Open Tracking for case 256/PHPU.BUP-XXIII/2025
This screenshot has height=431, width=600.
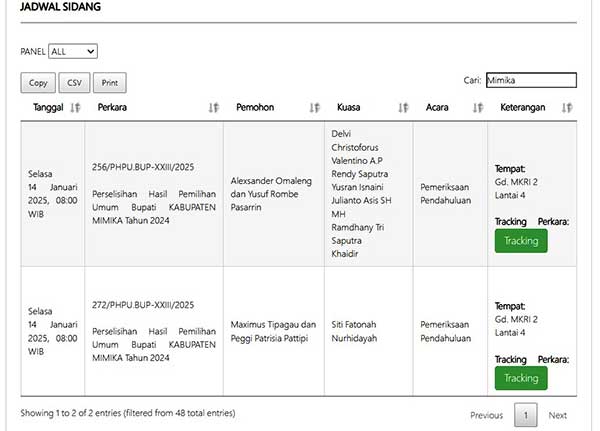(x=520, y=241)
